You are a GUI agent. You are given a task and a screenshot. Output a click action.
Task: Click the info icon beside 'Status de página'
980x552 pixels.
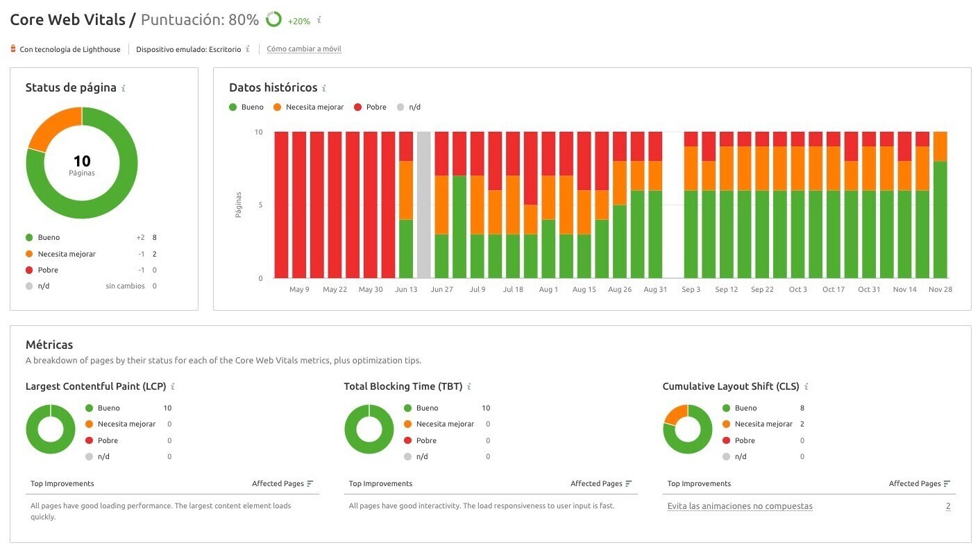(x=124, y=88)
